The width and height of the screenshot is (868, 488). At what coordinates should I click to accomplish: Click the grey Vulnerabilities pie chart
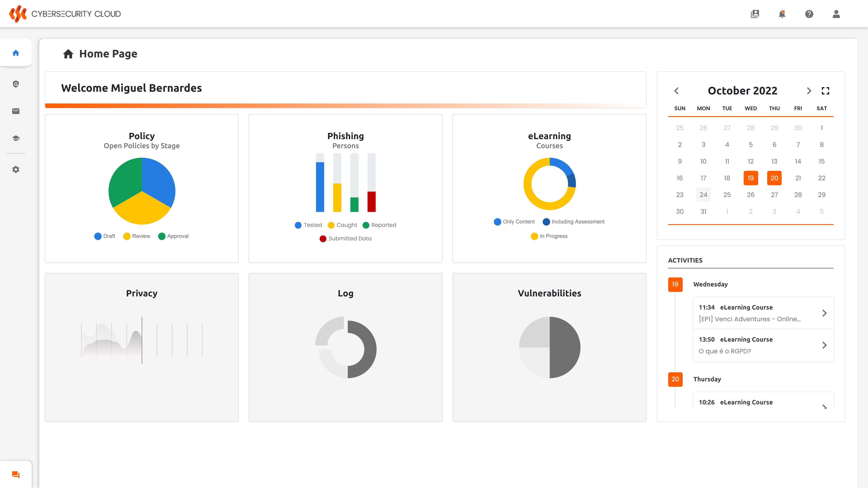coord(549,347)
